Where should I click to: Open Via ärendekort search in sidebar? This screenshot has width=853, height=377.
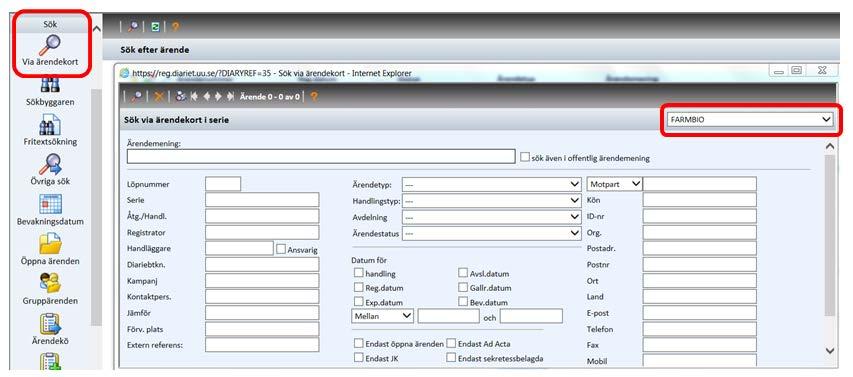coord(50,50)
